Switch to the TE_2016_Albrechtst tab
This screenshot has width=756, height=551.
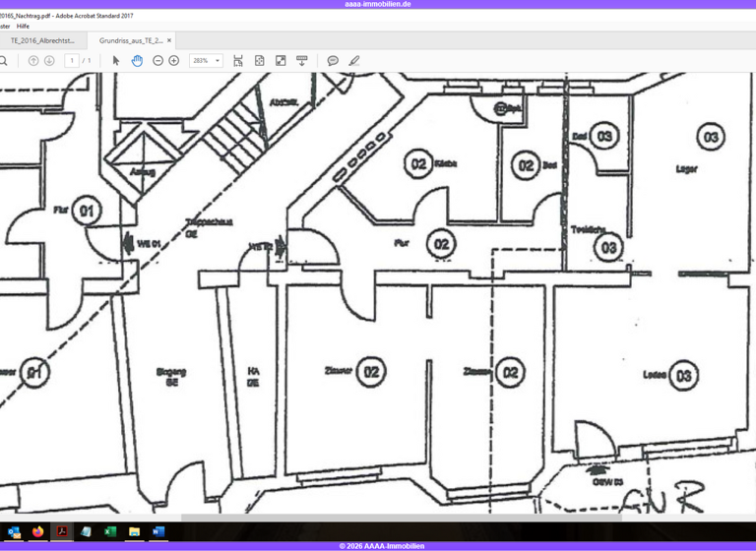[x=42, y=40]
